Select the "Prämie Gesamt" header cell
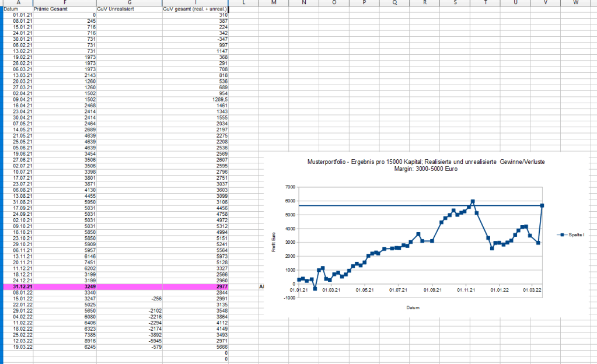The image size is (597, 364). point(64,9)
